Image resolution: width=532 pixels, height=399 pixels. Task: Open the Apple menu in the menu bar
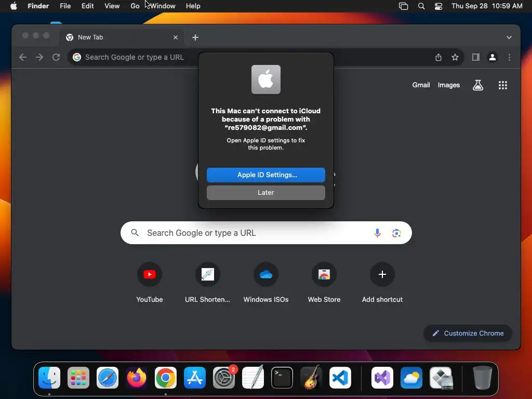[14, 6]
